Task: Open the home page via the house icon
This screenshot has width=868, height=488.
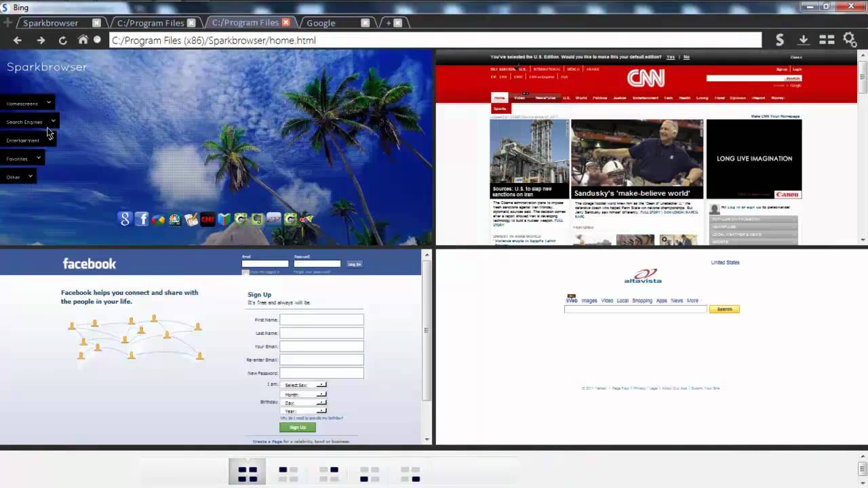Action: coord(83,40)
